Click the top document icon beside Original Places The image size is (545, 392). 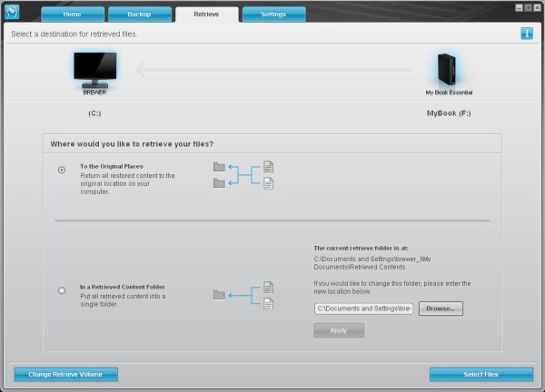(268, 167)
